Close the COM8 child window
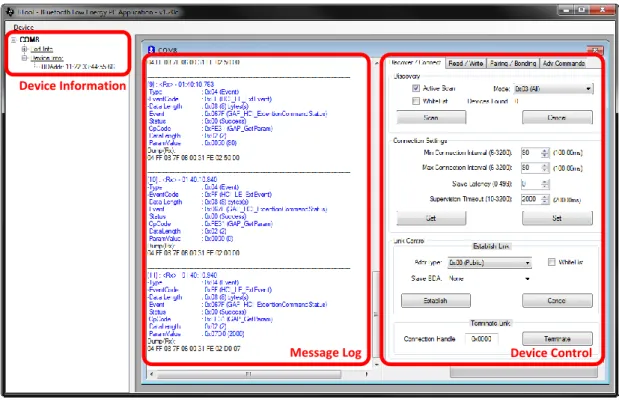This screenshot has height=405, width=619. click(x=595, y=50)
